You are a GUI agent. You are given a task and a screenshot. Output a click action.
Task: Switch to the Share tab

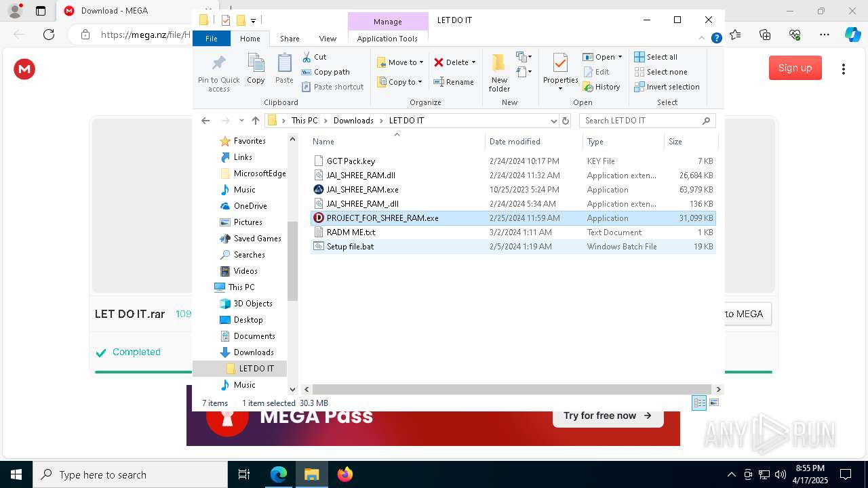290,39
